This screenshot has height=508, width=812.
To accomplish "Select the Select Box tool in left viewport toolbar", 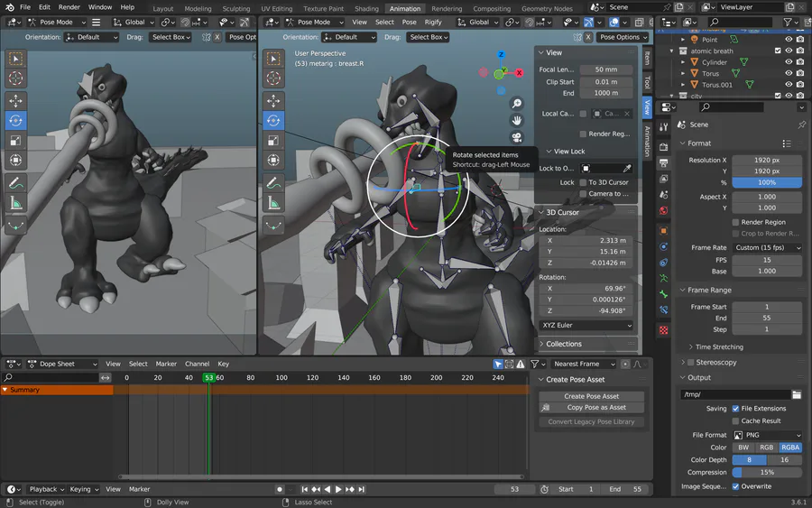I will [x=15, y=59].
